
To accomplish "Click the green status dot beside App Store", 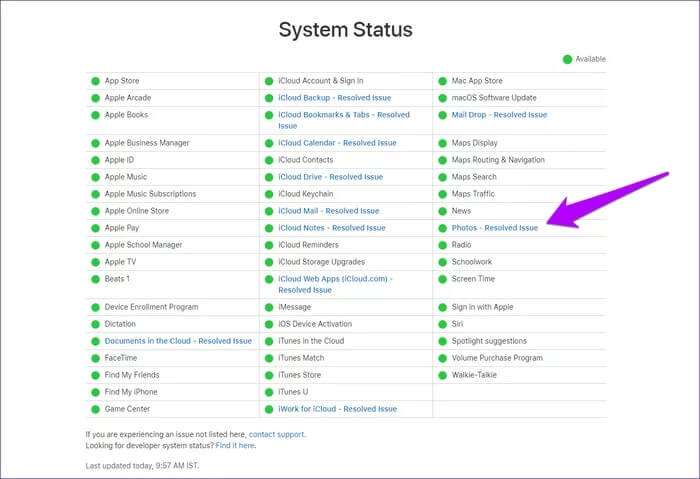I will coord(95,81).
